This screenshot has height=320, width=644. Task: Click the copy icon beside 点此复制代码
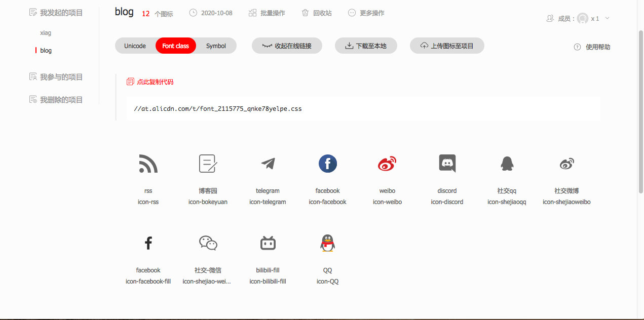130,82
